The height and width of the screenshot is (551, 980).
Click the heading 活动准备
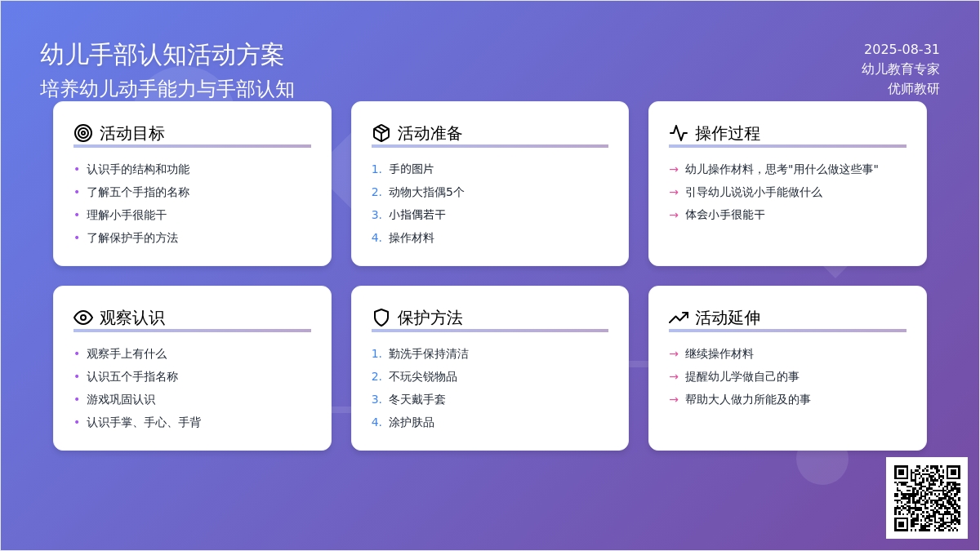430,133
